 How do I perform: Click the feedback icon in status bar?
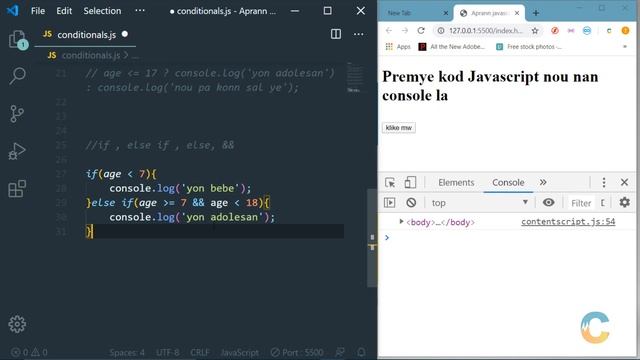[x=340, y=352]
